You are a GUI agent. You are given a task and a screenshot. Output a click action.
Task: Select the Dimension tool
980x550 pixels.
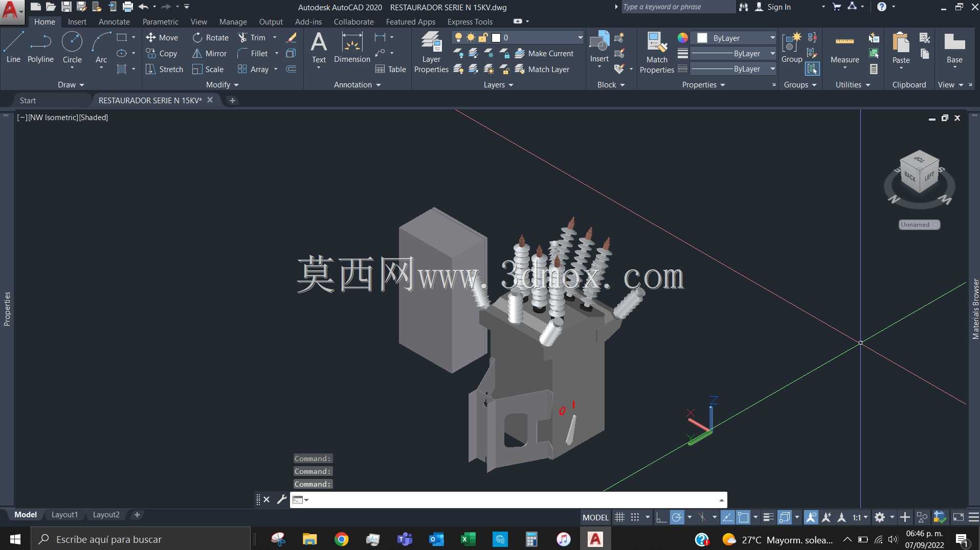(352, 47)
